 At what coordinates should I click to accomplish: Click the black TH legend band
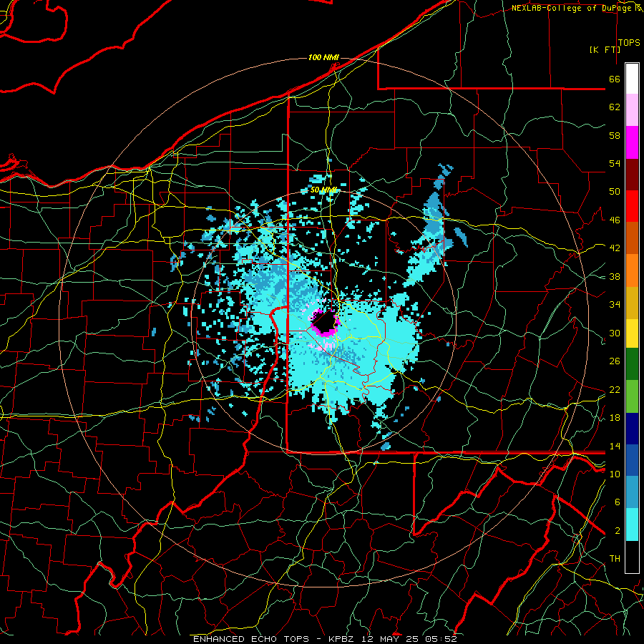tap(632, 557)
